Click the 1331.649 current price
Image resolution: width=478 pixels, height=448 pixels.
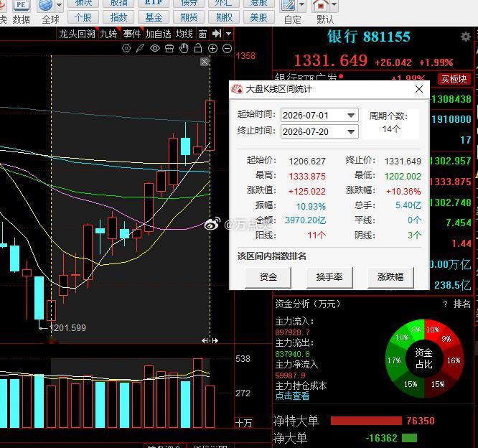click(330, 60)
